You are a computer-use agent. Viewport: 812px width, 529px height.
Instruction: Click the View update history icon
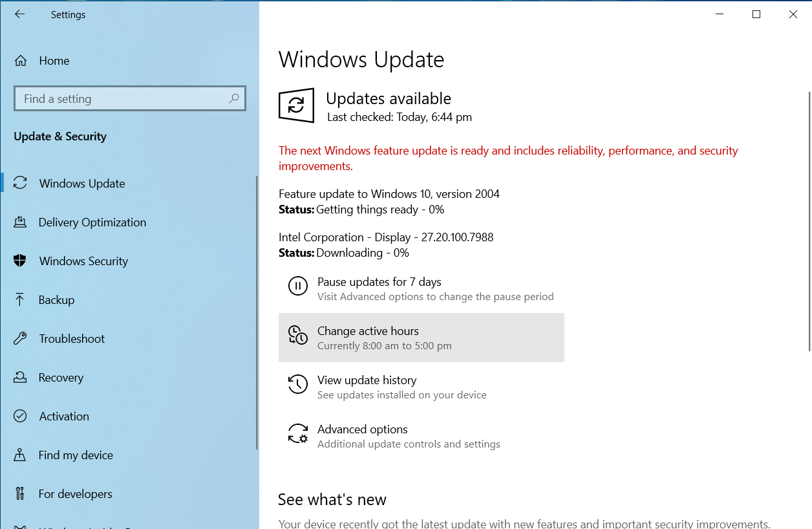click(297, 384)
